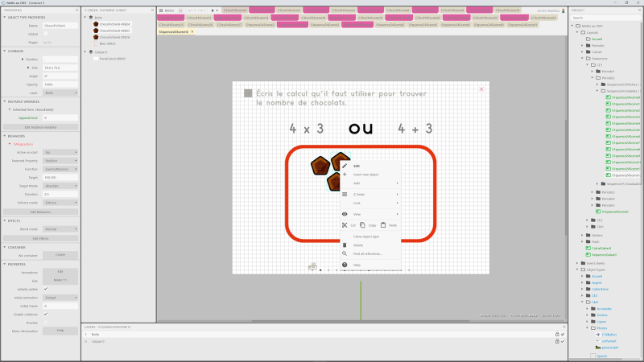
Task: Select the Accueil layout in Project tree
Action: click(x=597, y=39)
